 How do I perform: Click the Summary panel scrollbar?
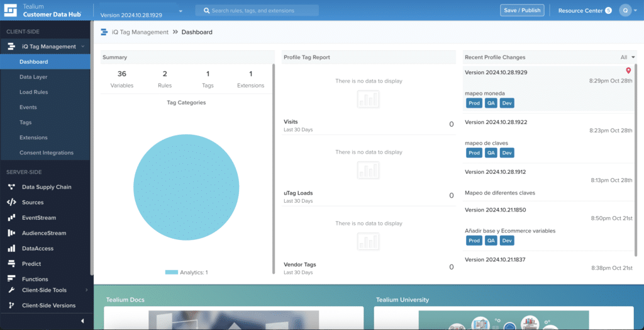(274, 169)
